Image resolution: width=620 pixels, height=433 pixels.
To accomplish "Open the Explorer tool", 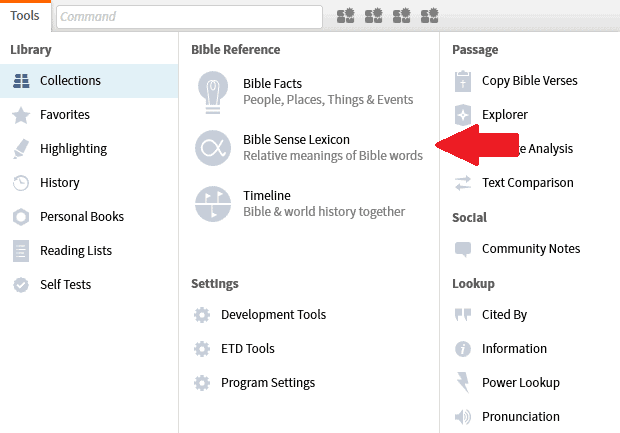I will coord(504,115).
